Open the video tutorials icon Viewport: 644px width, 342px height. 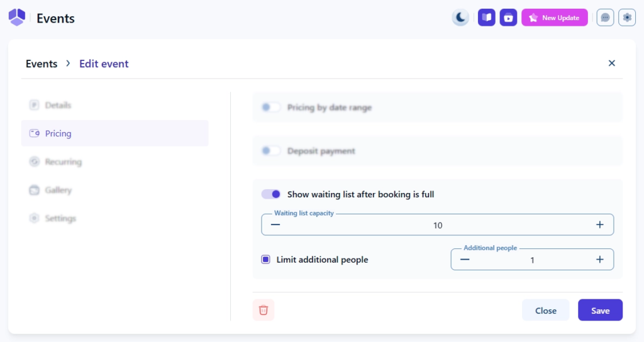tap(508, 18)
